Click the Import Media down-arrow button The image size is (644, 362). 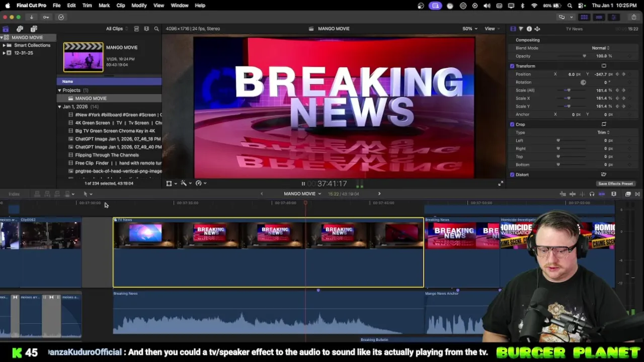click(x=31, y=17)
